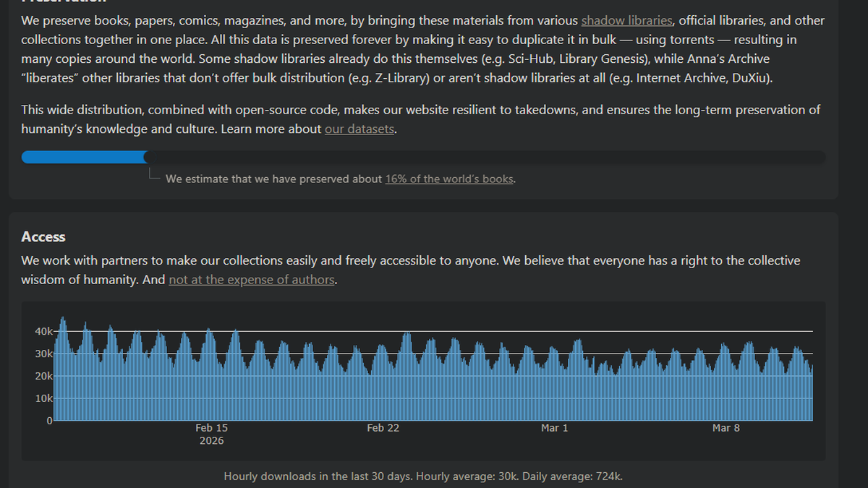Pick the "Mar 8" date axis label
The width and height of the screenshot is (868, 488).
click(726, 428)
